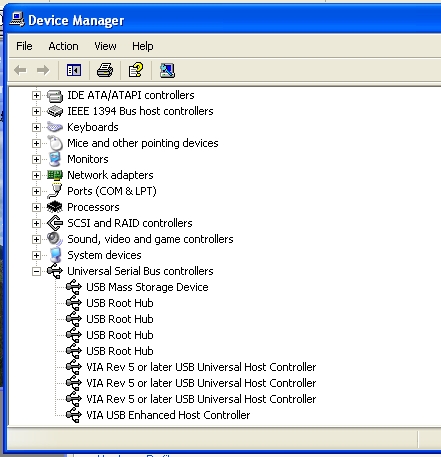The image size is (441, 457).
Task: Expand the Keyboards node
Action: (x=36, y=128)
